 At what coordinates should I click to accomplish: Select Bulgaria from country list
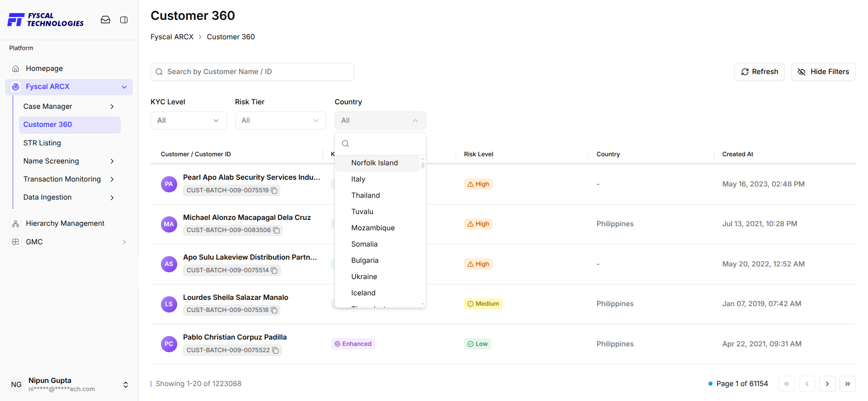click(377, 261)
